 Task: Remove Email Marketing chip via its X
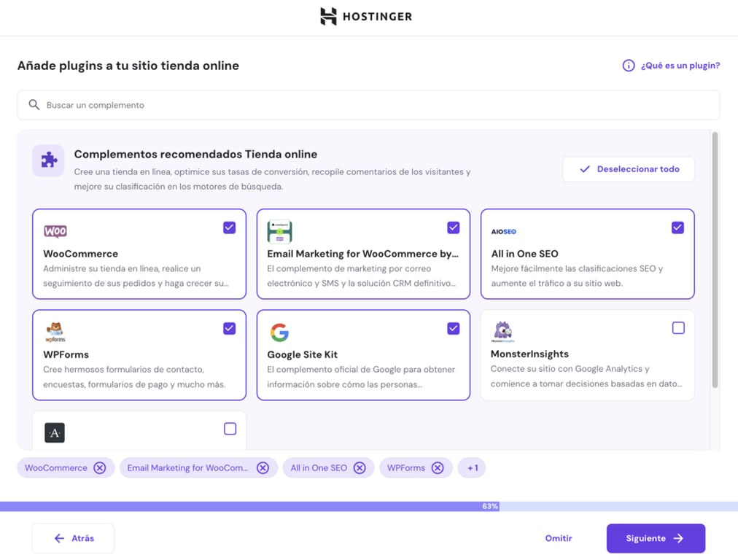pyautogui.click(x=263, y=468)
